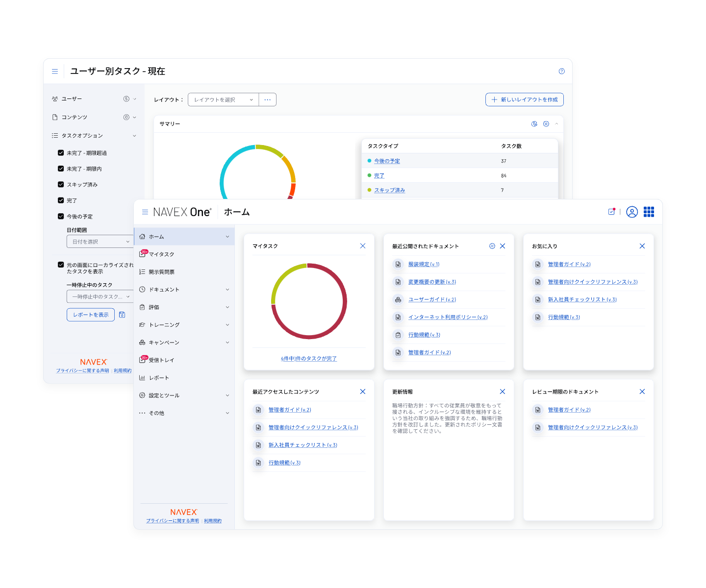Click the save icon beside レポートを表示
706x588 pixels.
(122, 315)
